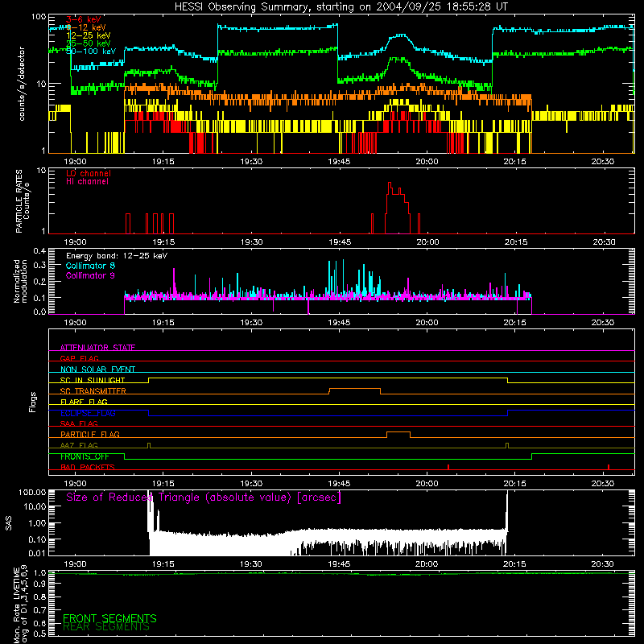Click the 0.01 tick on the SAS axis
The image size is (644, 644).
click(37, 553)
